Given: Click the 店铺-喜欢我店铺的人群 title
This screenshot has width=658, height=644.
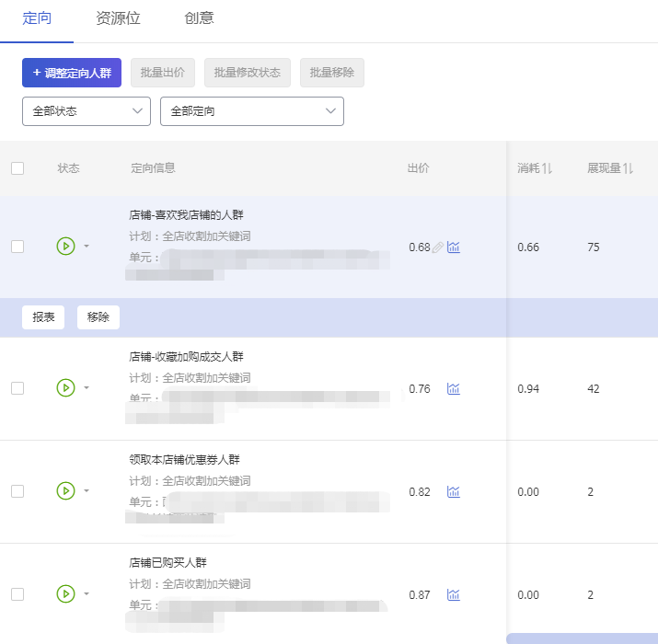Looking at the screenshot, I should [x=186, y=215].
